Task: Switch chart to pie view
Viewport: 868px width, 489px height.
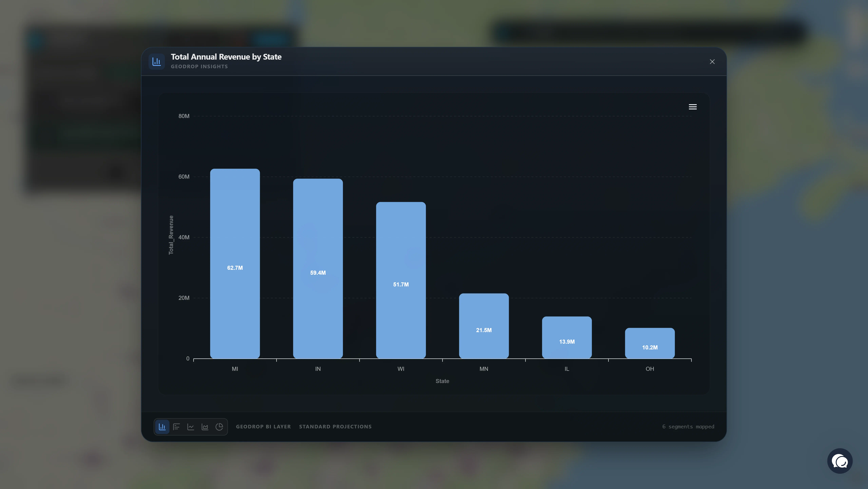Action: point(219,427)
